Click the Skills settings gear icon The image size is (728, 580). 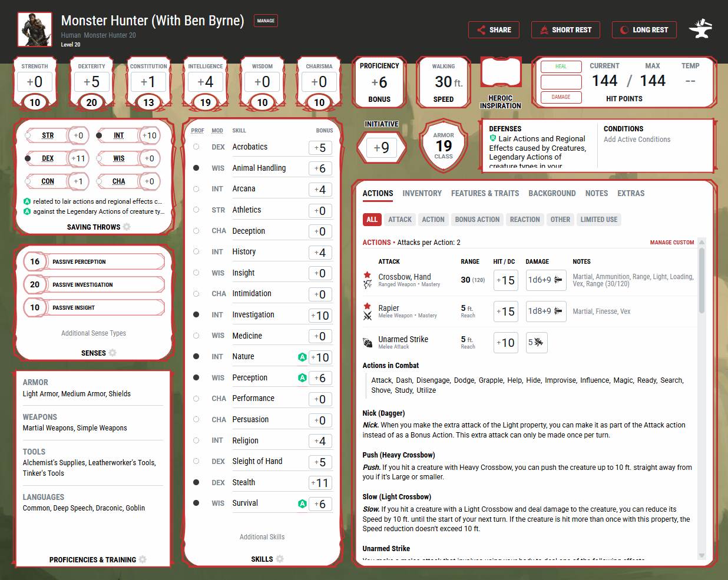click(280, 559)
